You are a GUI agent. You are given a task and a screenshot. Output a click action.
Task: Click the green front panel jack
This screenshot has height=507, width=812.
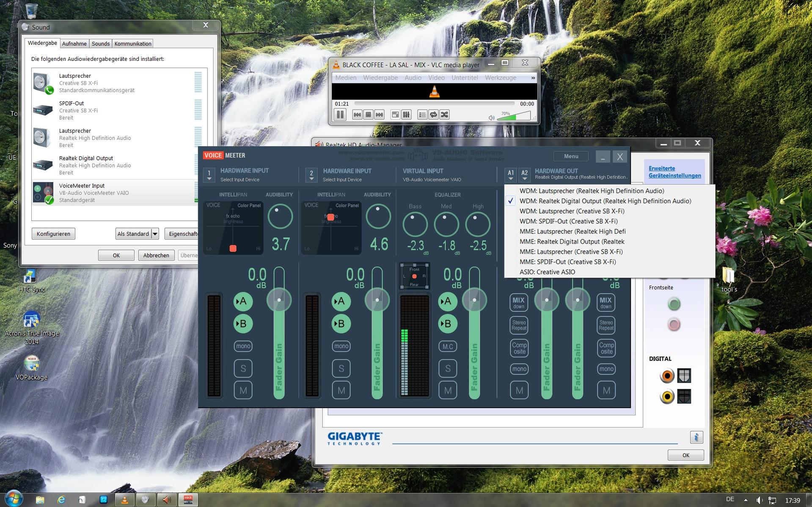coord(674,304)
